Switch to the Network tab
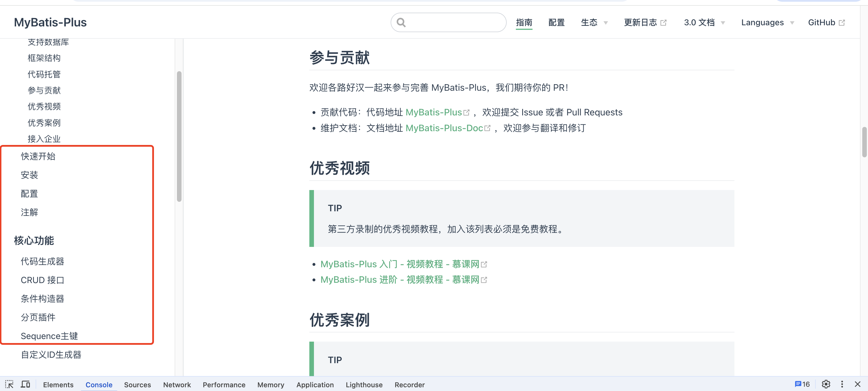The image size is (868, 391). [177, 385]
